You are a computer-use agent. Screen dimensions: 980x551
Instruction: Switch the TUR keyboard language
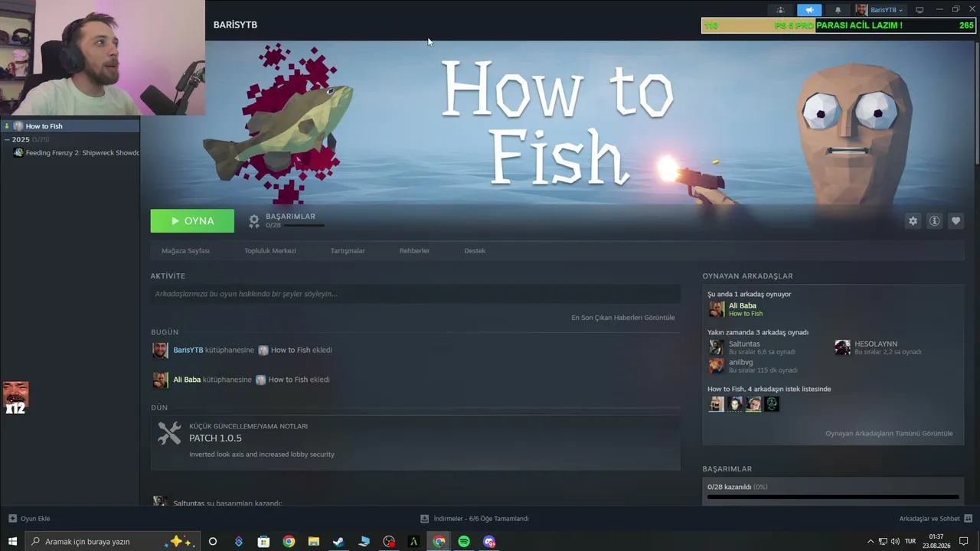(910, 542)
